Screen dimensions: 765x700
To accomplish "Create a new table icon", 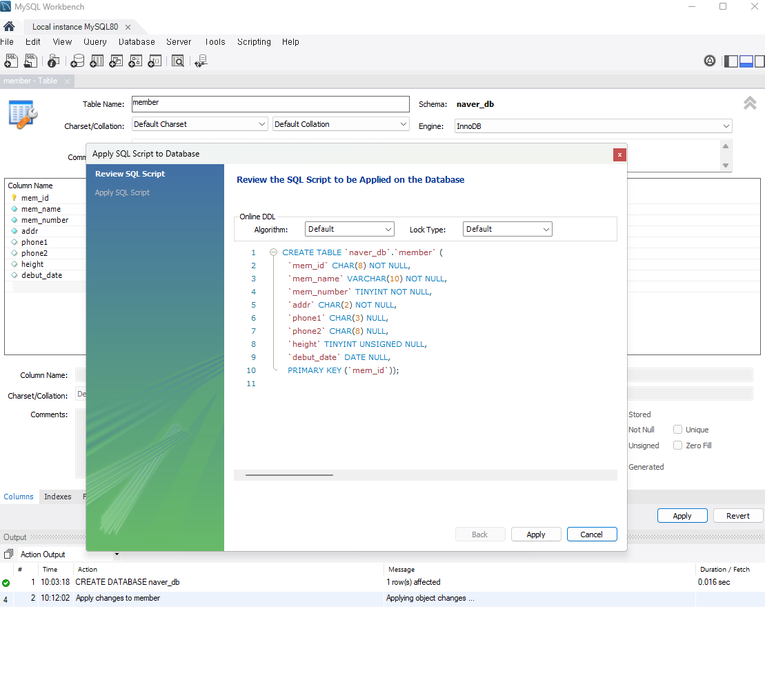I will (97, 61).
